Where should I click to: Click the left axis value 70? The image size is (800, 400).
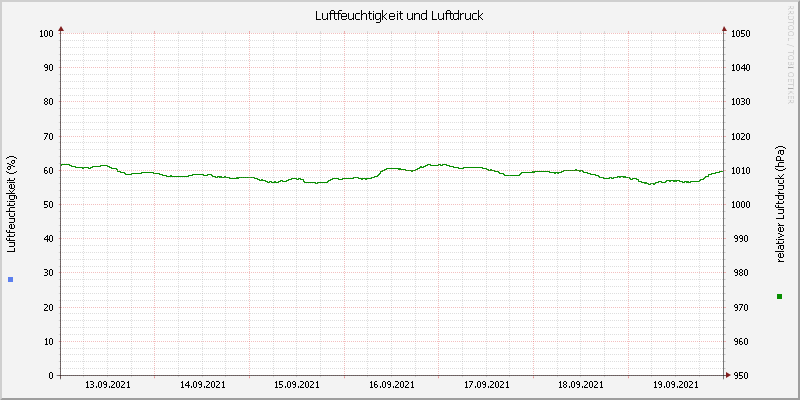point(48,137)
